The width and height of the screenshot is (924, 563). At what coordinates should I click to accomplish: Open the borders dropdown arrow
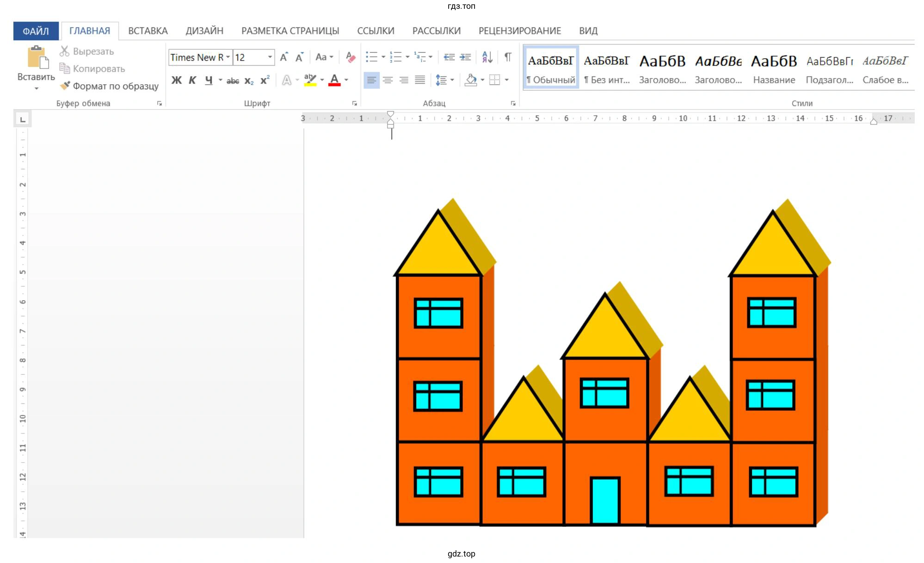[507, 80]
